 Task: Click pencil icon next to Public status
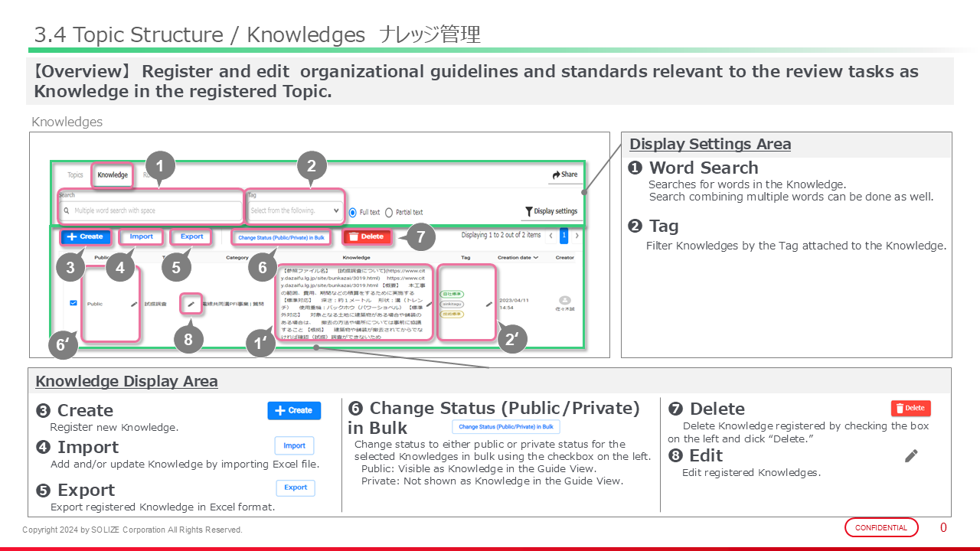[x=134, y=304]
